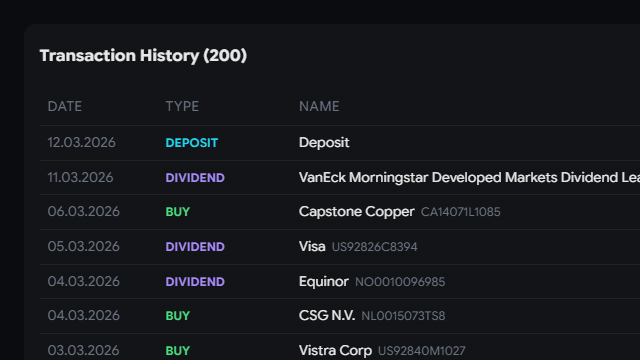Screen dimensions: 640x360
Task: Select the 03.03.2026 date cell
Action: coord(83,351)
